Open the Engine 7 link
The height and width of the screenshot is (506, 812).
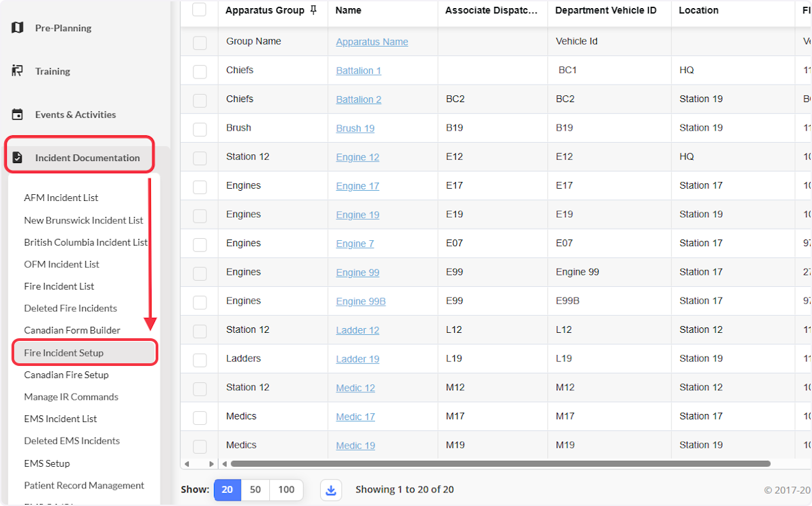(355, 244)
